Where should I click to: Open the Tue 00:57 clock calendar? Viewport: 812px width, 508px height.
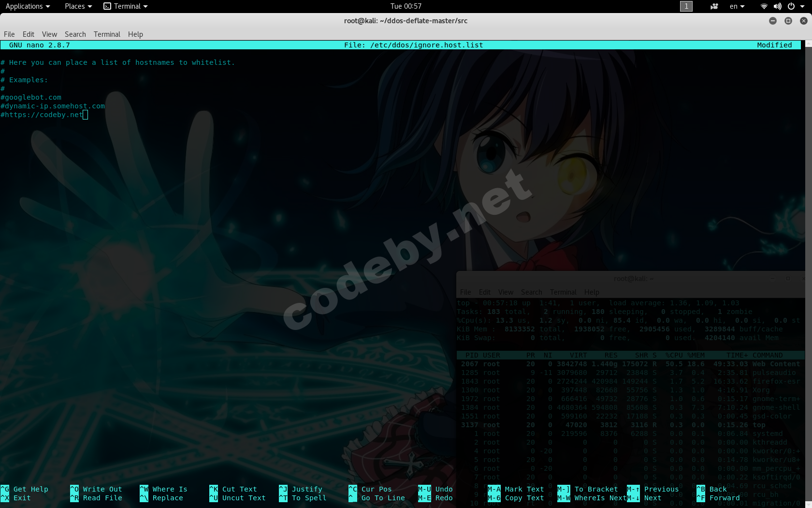pos(406,6)
